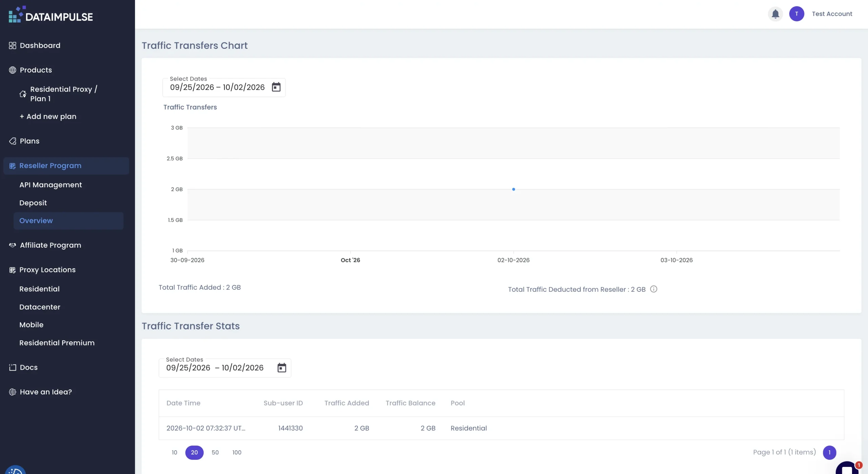The width and height of the screenshot is (868, 474).
Task: Click the Pool column header
Action: tap(457, 403)
